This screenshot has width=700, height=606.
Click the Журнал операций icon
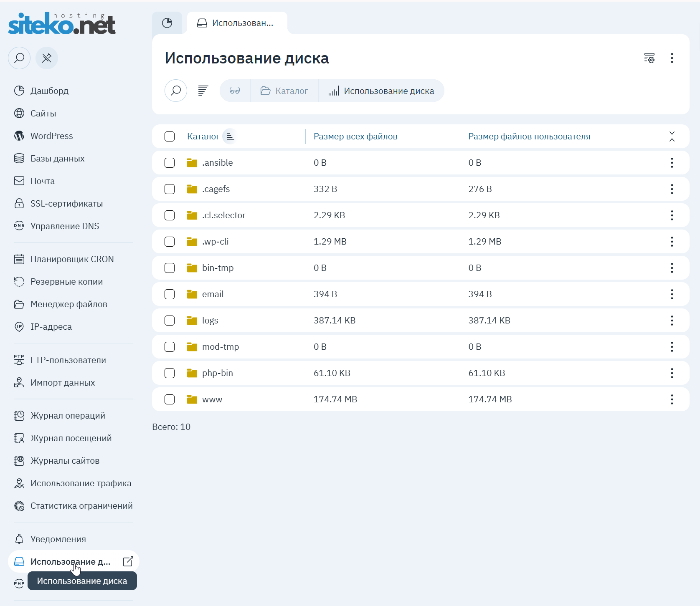[19, 416]
